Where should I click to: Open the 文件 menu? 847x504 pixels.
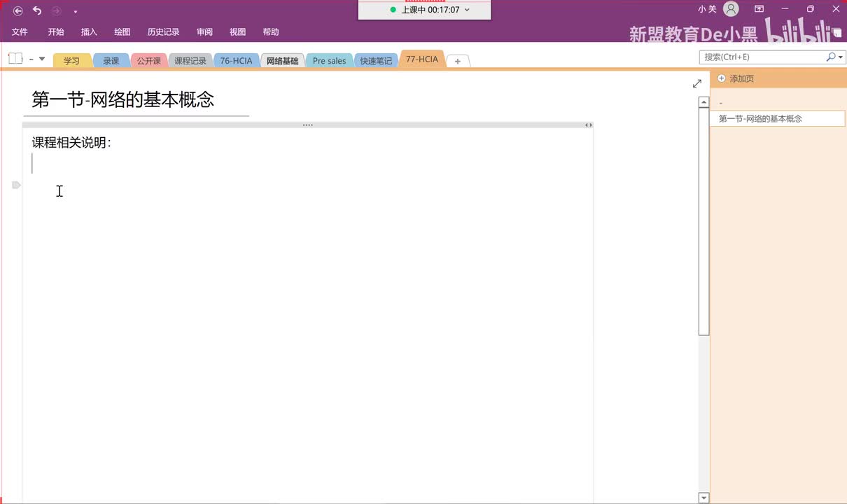click(20, 31)
